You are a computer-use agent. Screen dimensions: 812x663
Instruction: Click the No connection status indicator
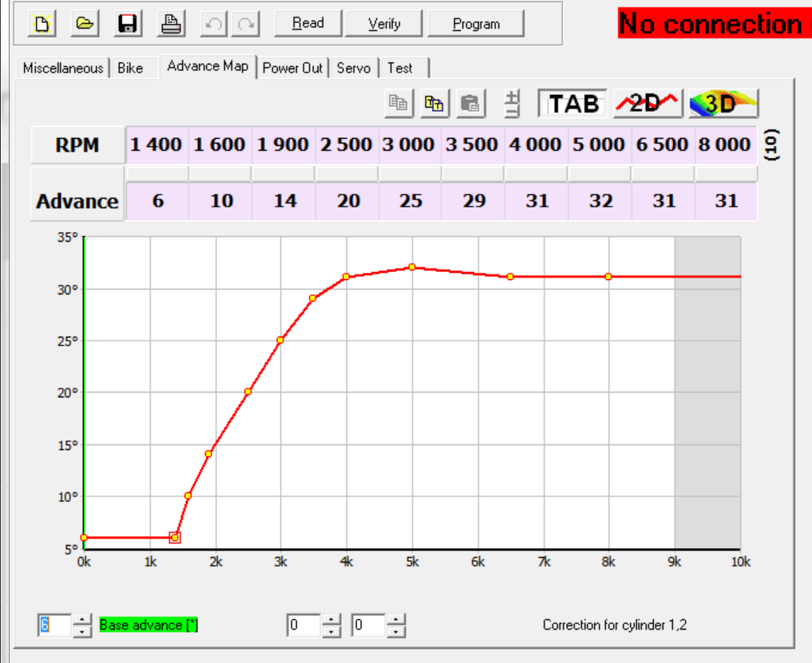point(715,23)
